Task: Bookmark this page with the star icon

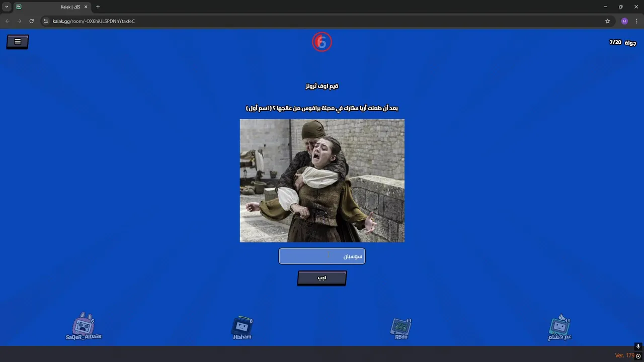Action: click(x=608, y=21)
